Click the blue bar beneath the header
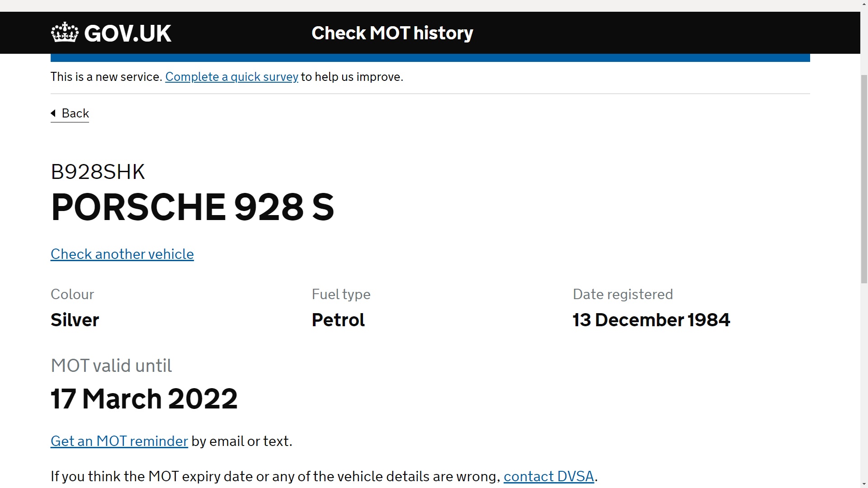 pos(430,57)
